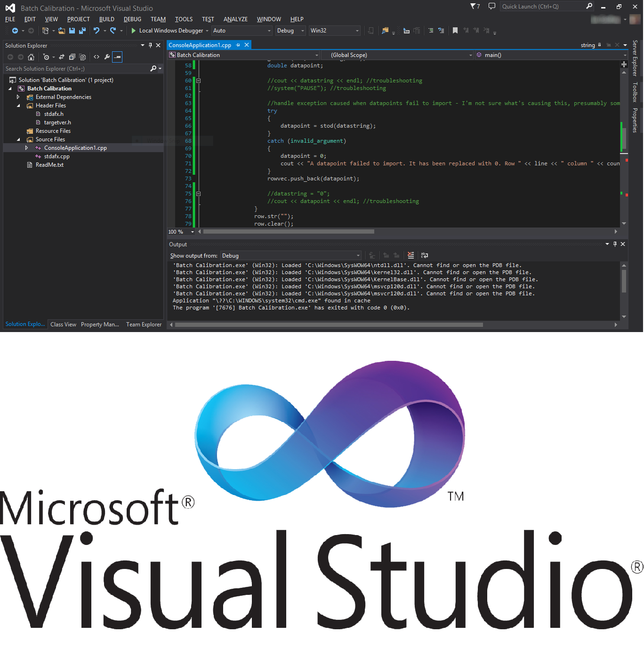Click Uncomment selected lines icon

[441, 31]
